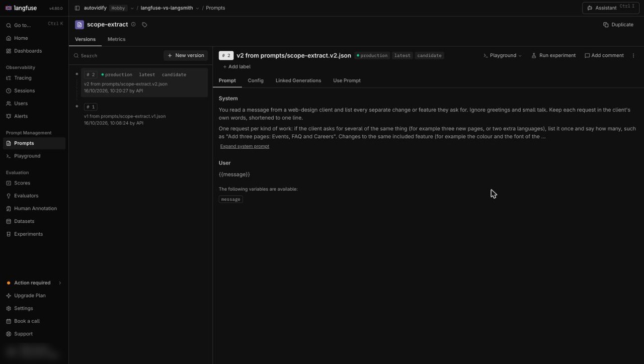The image size is (644, 364).
Task: Expand the Action required item
Action: 34,283
